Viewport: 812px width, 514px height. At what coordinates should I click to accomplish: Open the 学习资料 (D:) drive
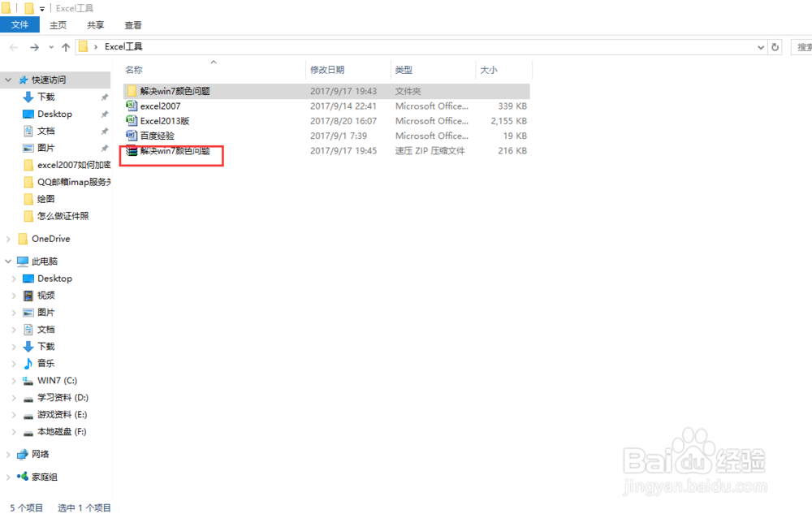point(63,398)
